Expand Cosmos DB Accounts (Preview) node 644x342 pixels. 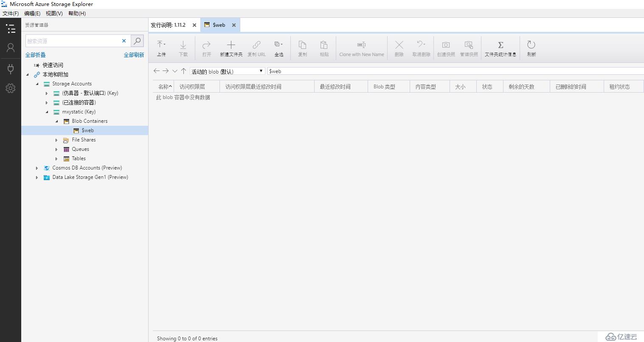point(37,168)
